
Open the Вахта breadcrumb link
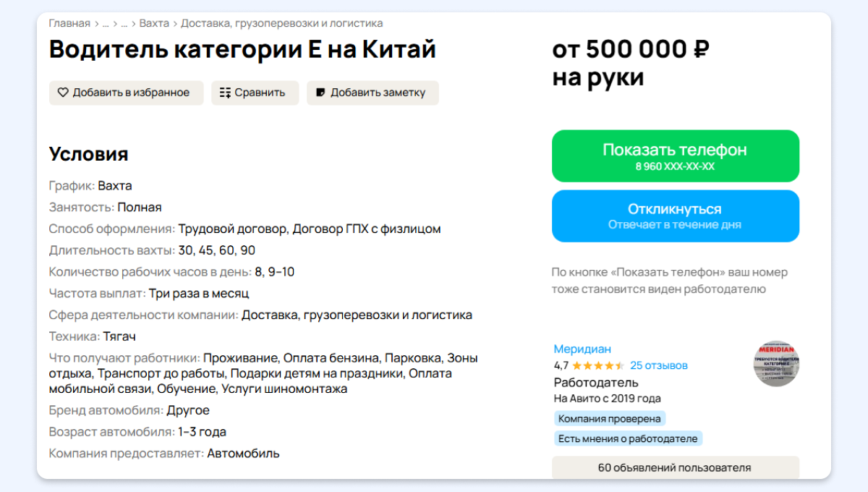pyautogui.click(x=154, y=23)
